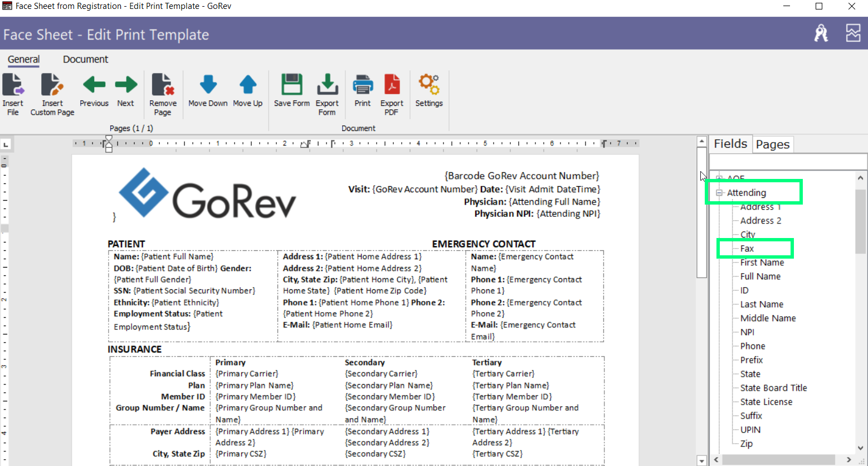
Task: Select the State field in tree
Action: 750,374
